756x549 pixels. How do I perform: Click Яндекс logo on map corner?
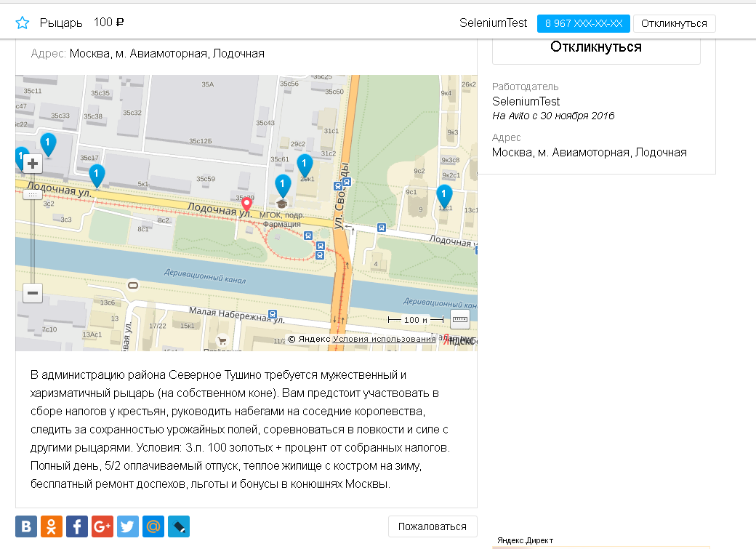coord(460,340)
